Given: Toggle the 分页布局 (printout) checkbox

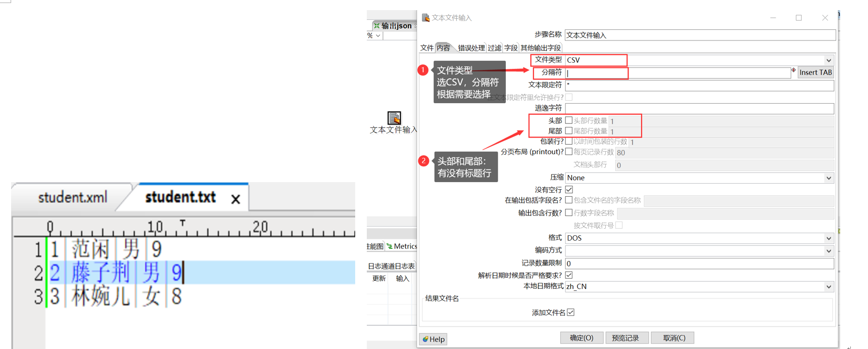Looking at the screenshot, I should [569, 152].
